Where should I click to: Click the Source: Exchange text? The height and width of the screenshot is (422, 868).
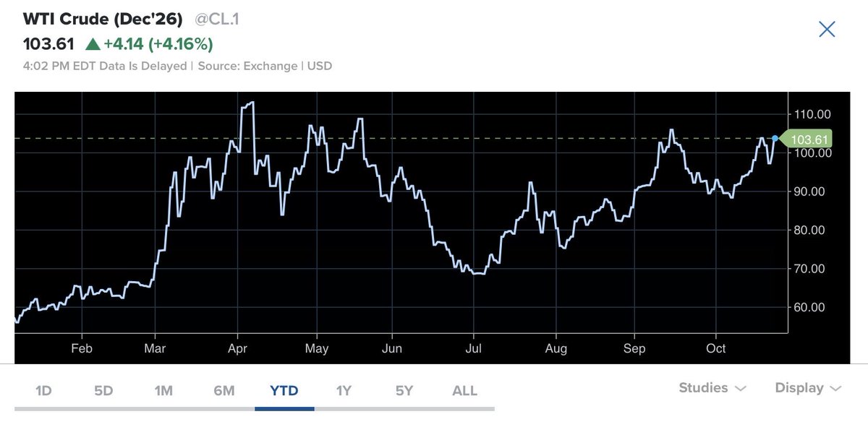(x=247, y=66)
